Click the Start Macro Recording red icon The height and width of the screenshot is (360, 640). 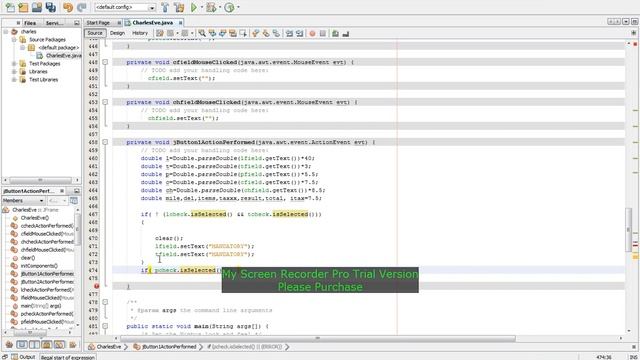312,33
